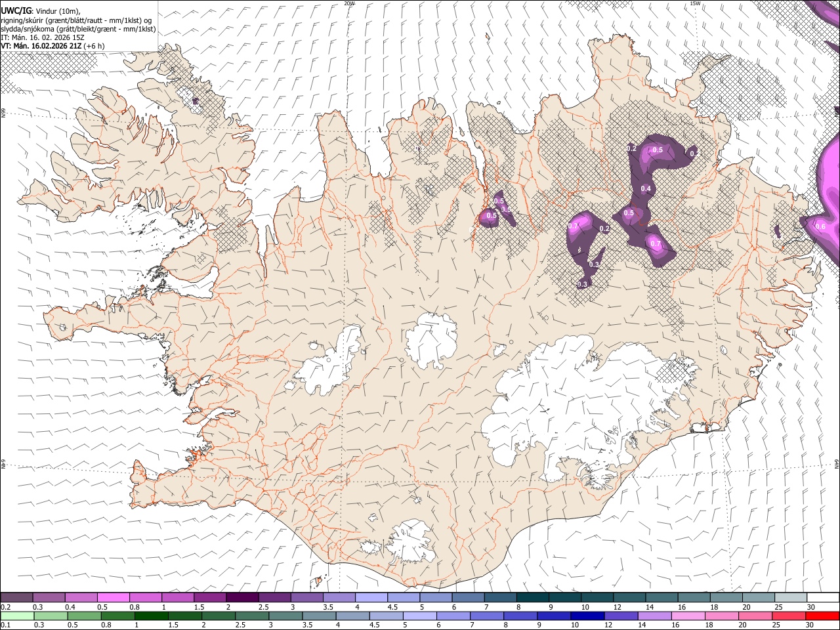Pick the top-row pale grey swatch 25–30

(x=791, y=598)
